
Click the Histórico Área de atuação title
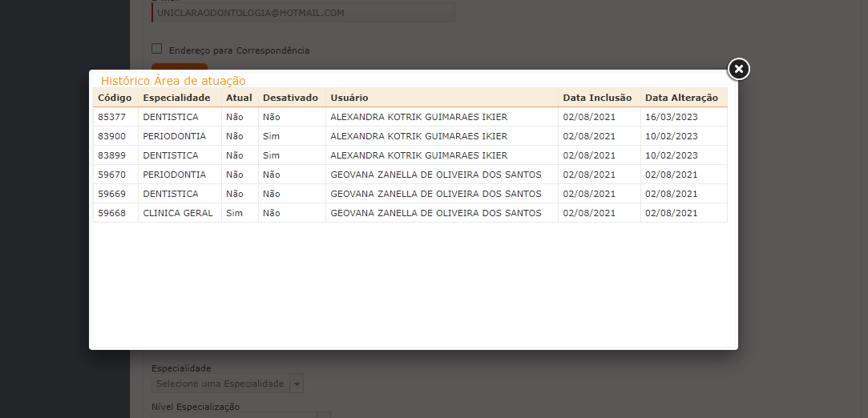173,81
